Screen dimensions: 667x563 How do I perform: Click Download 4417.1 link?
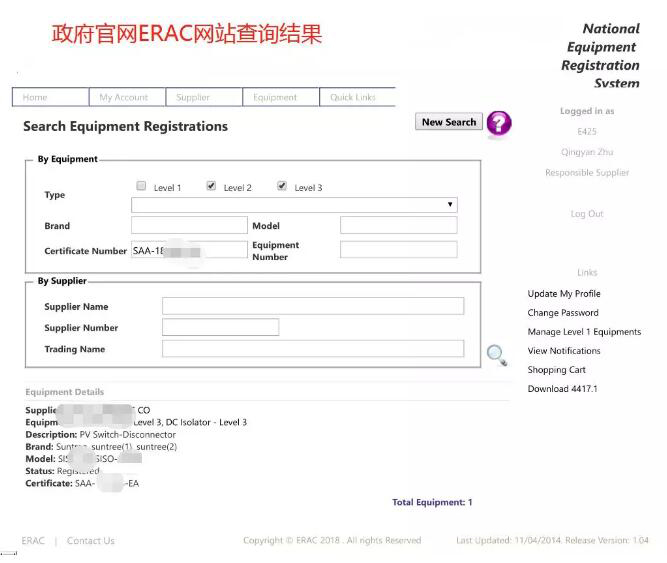(x=562, y=389)
